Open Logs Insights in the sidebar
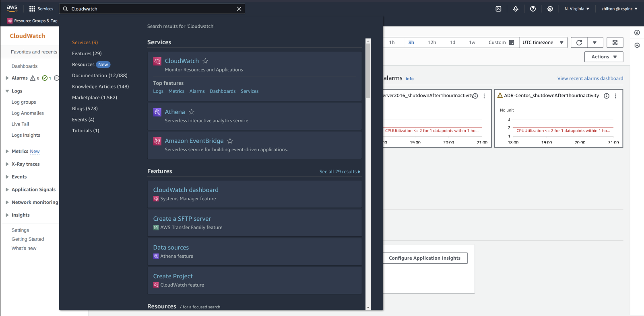The width and height of the screenshot is (644, 316). [x=26, y=135]
